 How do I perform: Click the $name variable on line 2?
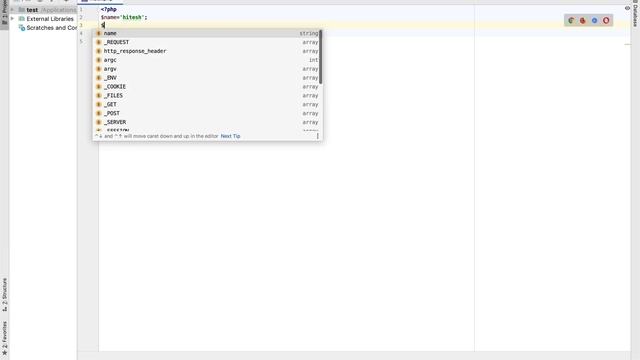click(x=109, y=18)
